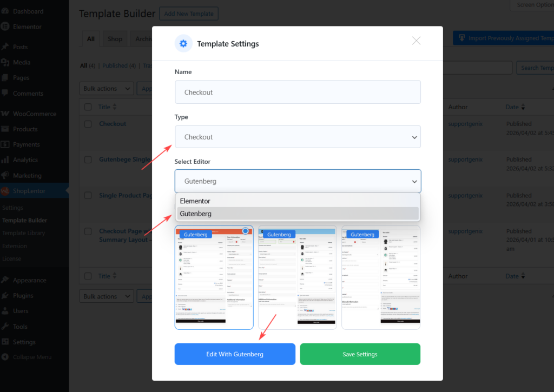Open the Plugins sidebar icon
554x392 pixels.
tap(5, 296)
